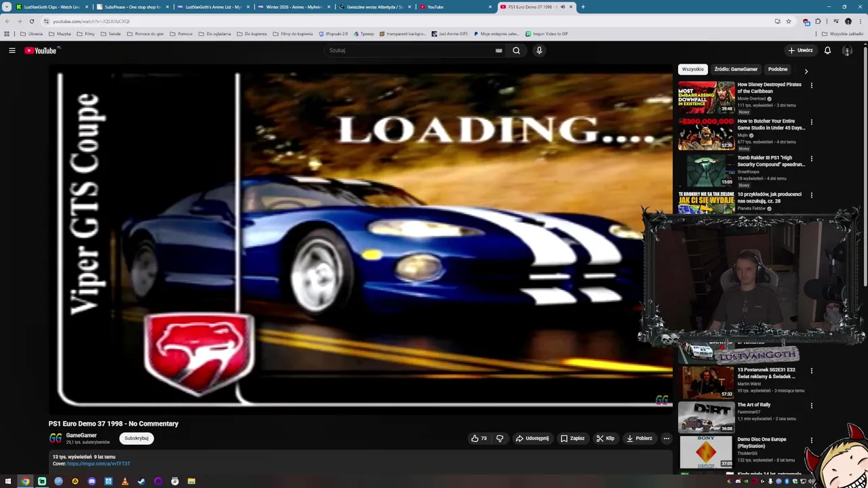The image size is (868, 488).
Task: Click the Chrome address bar URL
Action: 91,21
